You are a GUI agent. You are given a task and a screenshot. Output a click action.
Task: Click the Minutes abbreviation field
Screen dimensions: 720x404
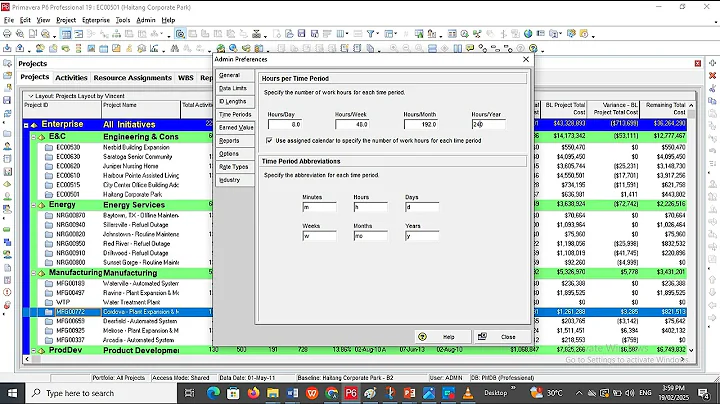pos(319,207)
